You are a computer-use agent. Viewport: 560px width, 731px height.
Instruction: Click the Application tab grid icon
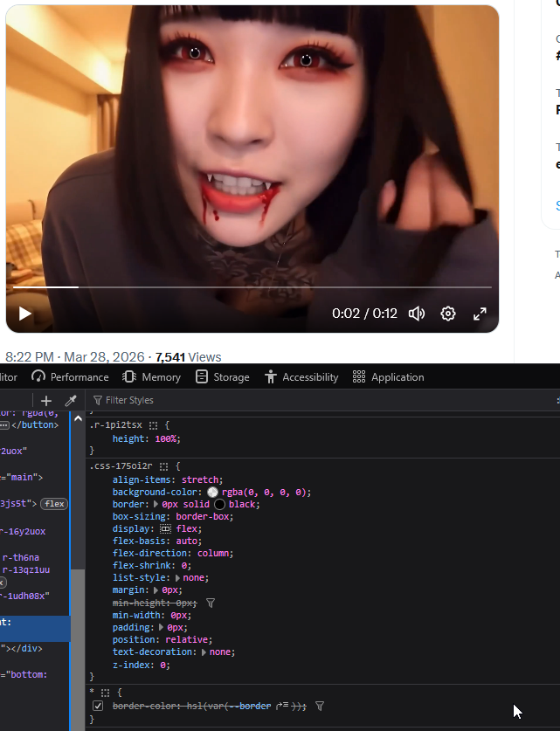(x=359, y=376)
